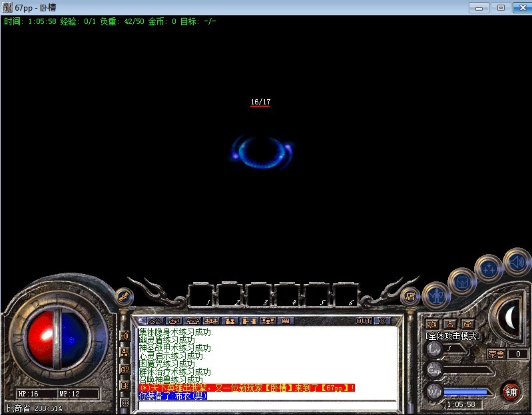Click the blue weight progress bar

(465, 392)
